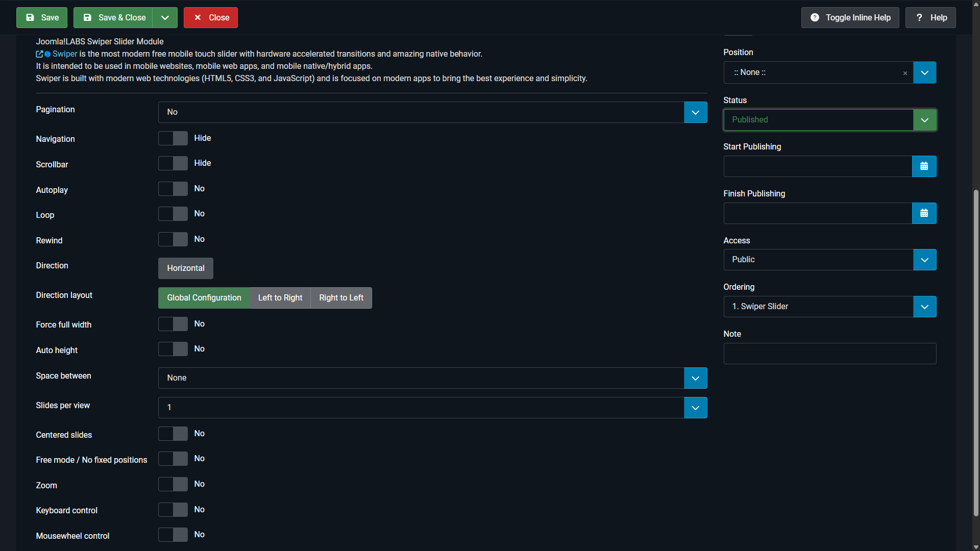Open the Swiper external link
This screenshot has height=551, width=980.
click(x=64, y=54)
